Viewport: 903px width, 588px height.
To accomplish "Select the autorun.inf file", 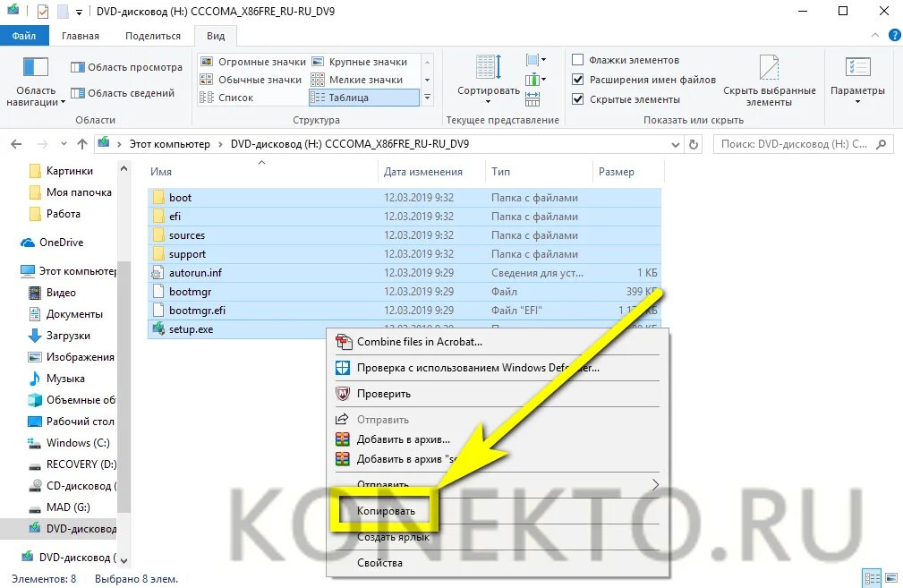I will click(x=405, y=272).
